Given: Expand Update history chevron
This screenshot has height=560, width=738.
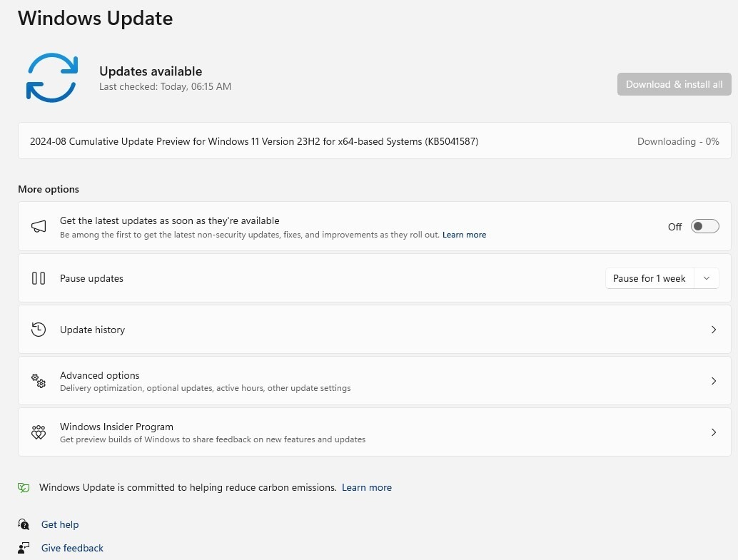Looking at the screenshot, I should point(714,330).
